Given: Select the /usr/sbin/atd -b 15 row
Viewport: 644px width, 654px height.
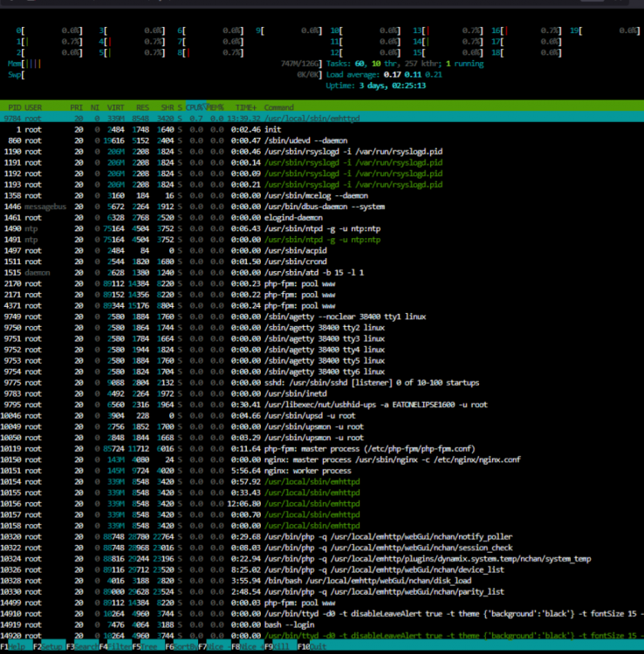Looking at the screenshot, I should 322,273.
